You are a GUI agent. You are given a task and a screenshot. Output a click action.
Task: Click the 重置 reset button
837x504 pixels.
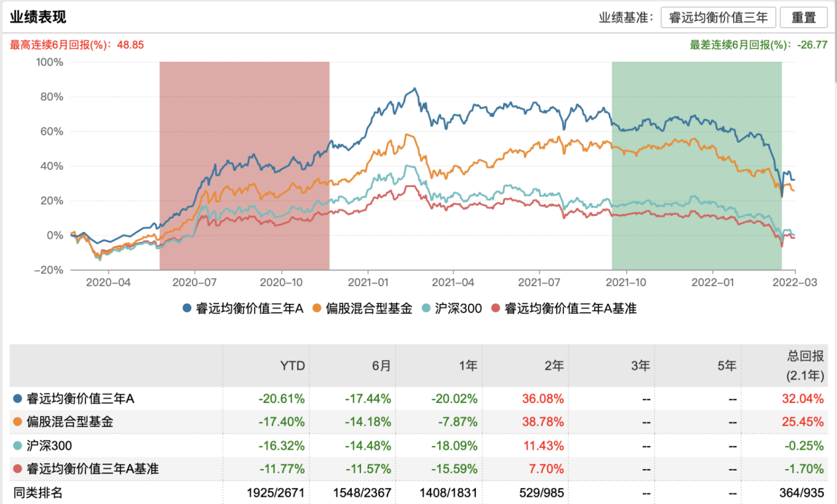click(x=803, y=18)
